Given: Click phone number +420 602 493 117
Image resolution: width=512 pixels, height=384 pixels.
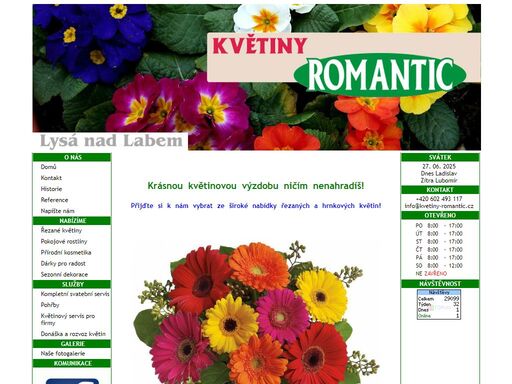Looking at the screenshot, I should click(439, 199).
